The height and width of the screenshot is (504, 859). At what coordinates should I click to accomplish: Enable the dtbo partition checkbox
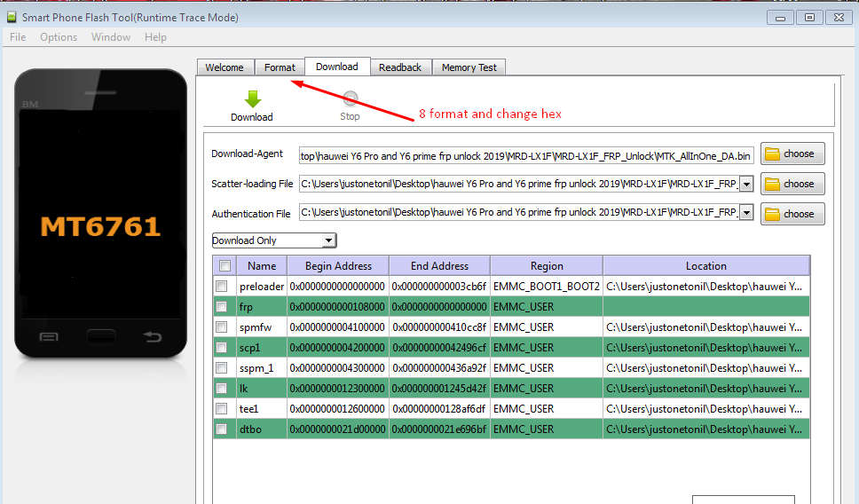point(221,429)
